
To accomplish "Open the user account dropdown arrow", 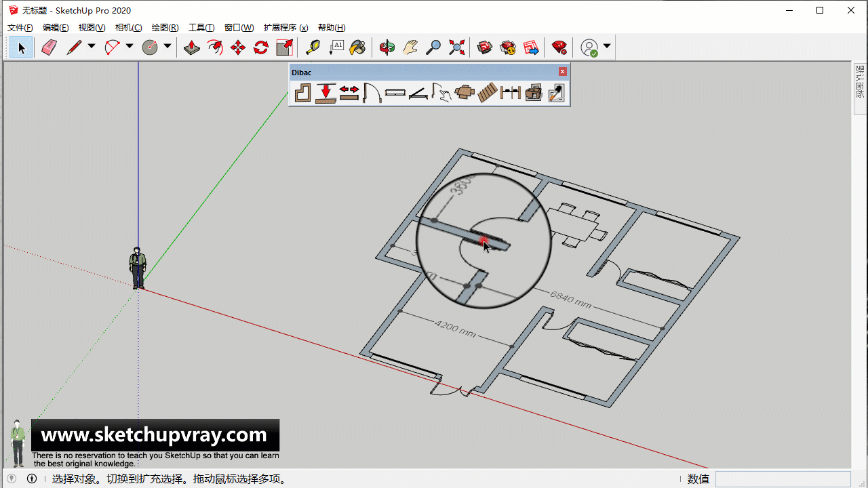I will (607, 47).
